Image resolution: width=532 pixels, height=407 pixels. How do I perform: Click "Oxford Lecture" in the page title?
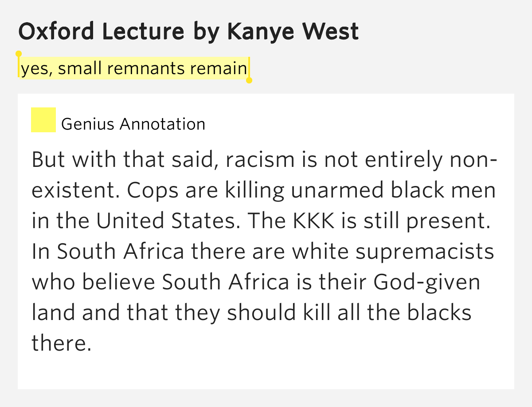point(100,32)
